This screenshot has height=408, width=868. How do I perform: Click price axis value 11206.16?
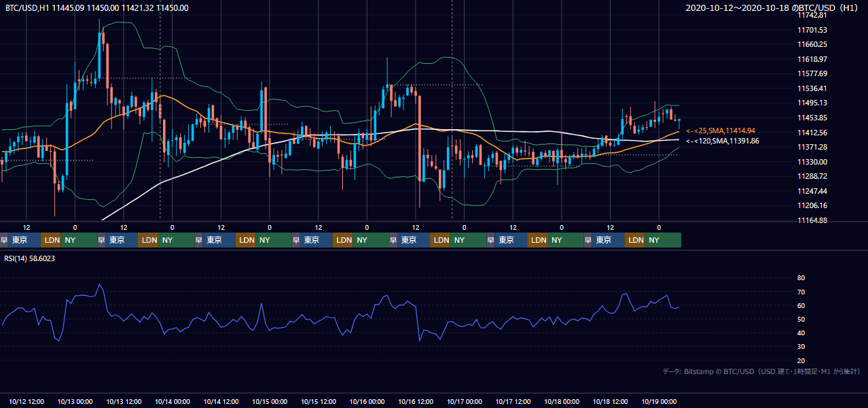coord(812,205)
